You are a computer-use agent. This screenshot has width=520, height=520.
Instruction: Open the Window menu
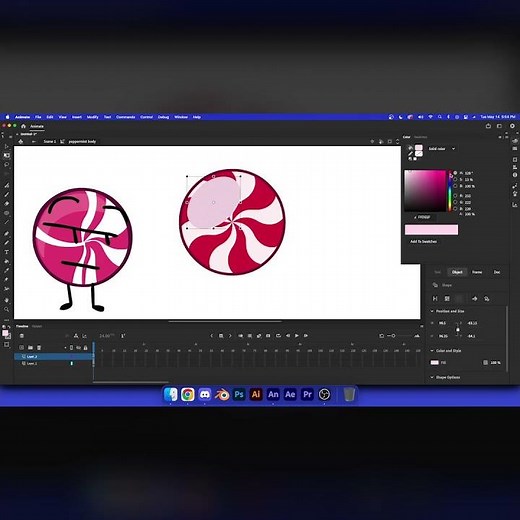[181, 117]
